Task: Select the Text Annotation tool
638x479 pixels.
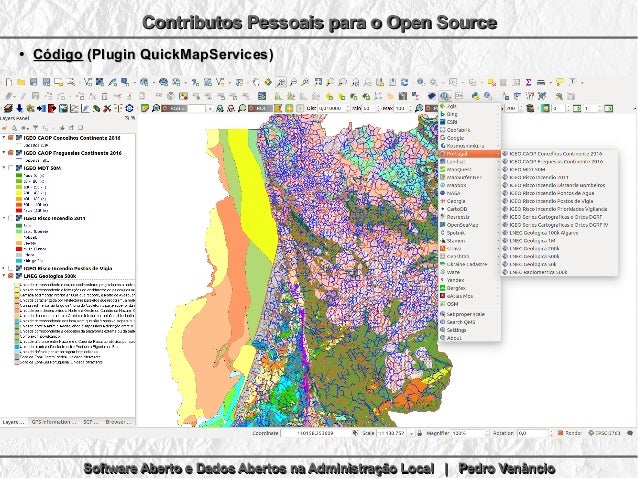Action: [572, 82]
